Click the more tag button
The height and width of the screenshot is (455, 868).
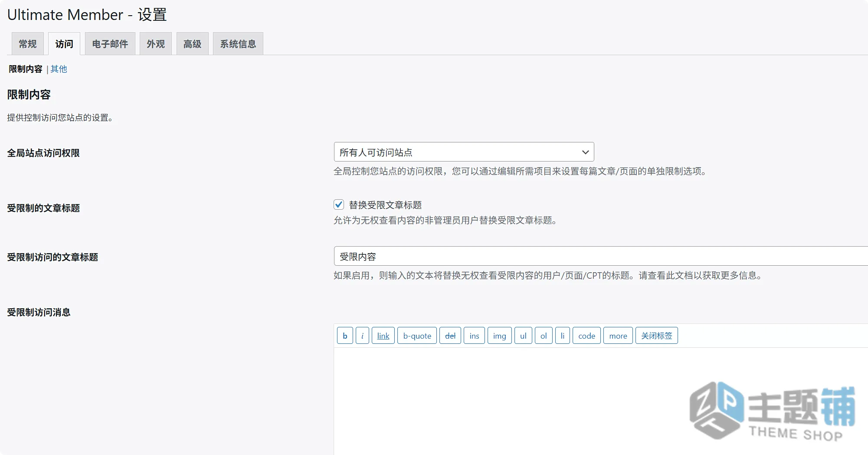point(618,336)
